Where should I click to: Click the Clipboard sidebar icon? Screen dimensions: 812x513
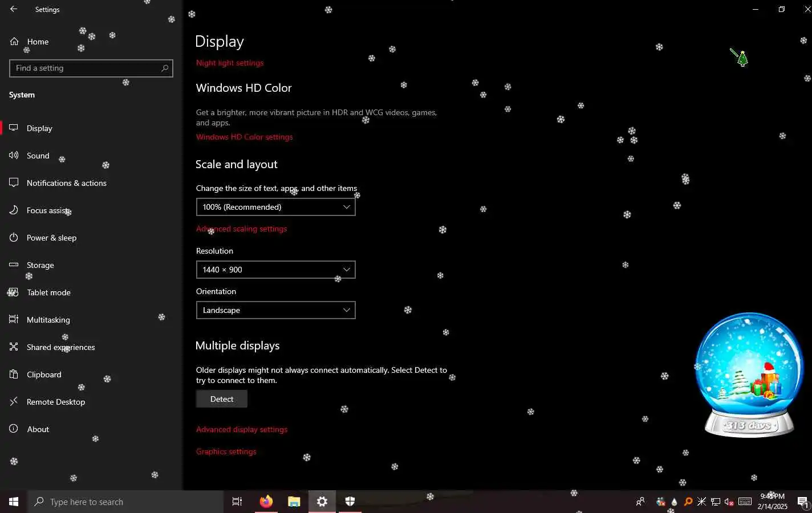[x=14, y=374]
